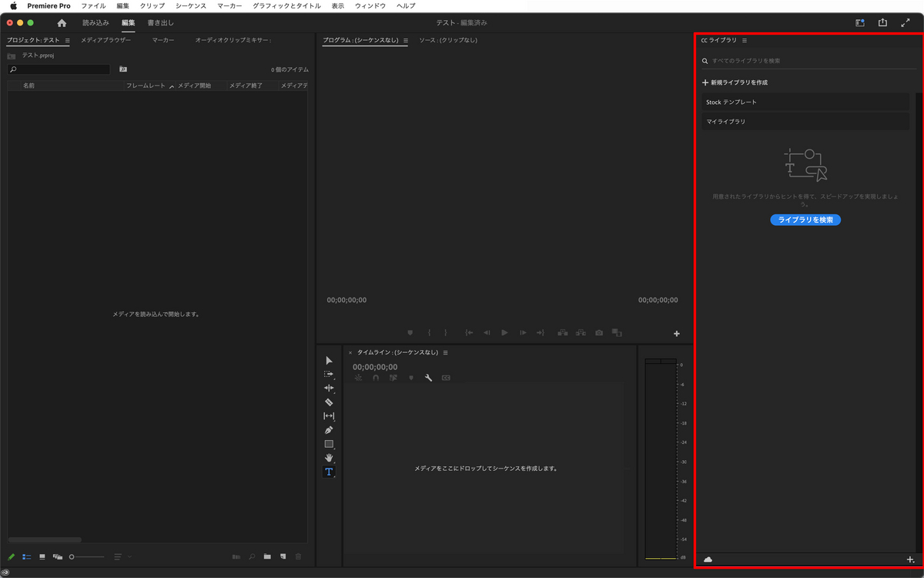This screenshot has width=924, height=578.
Task: Open the ファイル menu
Action: [93, 5]
